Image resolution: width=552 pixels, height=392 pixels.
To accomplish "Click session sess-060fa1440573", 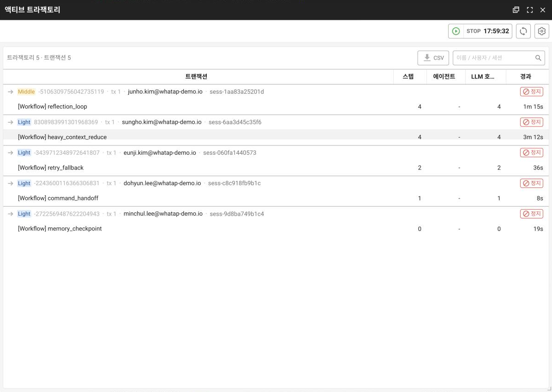I will pyautogui.click(x=229, y=152).
